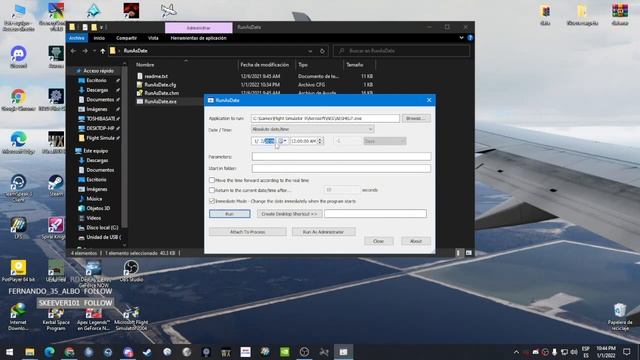Open the Vista ribbon tab

tap(153, 38)
